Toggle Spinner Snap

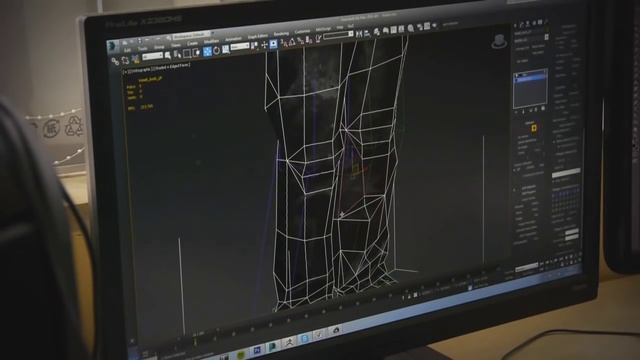pos(309,39)
